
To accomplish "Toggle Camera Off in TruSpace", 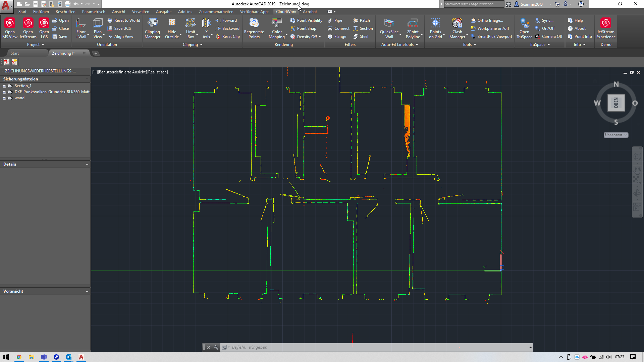I will click(x=552, y=37).
